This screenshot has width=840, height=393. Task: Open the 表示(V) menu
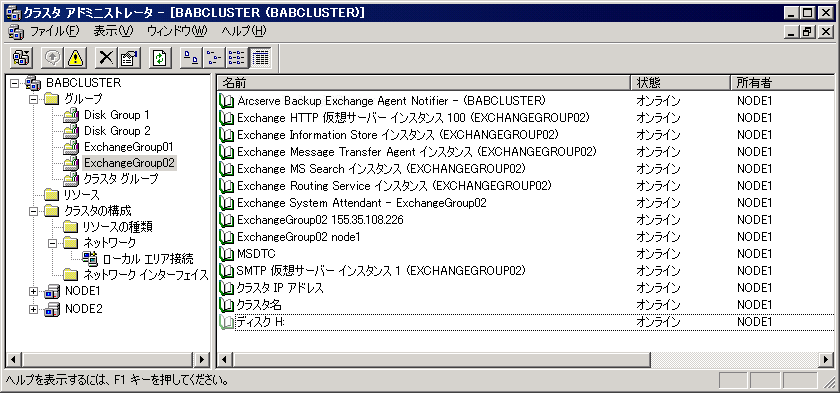click(x=112, y=32)
